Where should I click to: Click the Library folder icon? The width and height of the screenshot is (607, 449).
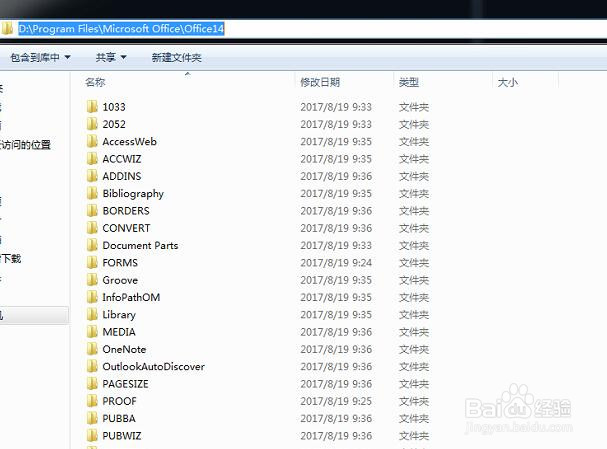pos(92,314)
